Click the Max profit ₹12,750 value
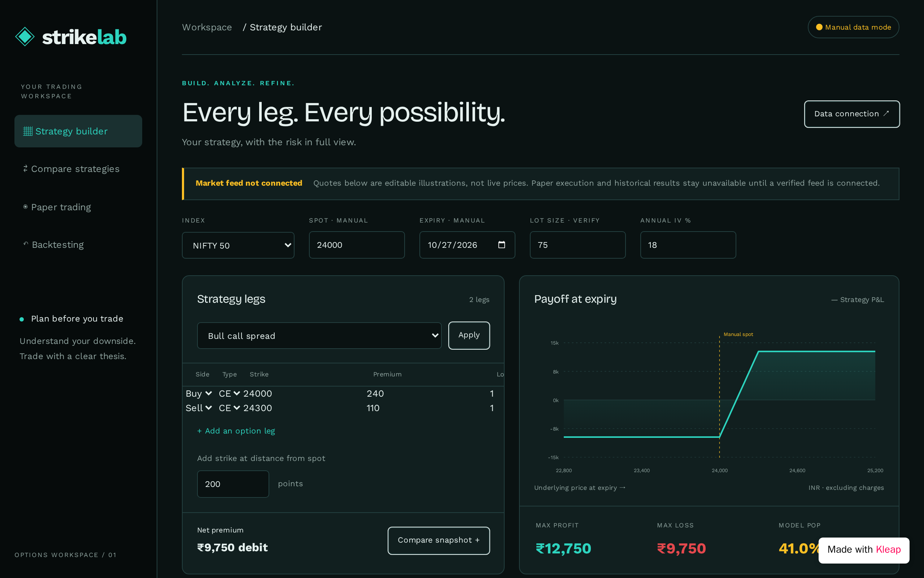The height and width of the screenshot is (578, 924). (563, 549)
